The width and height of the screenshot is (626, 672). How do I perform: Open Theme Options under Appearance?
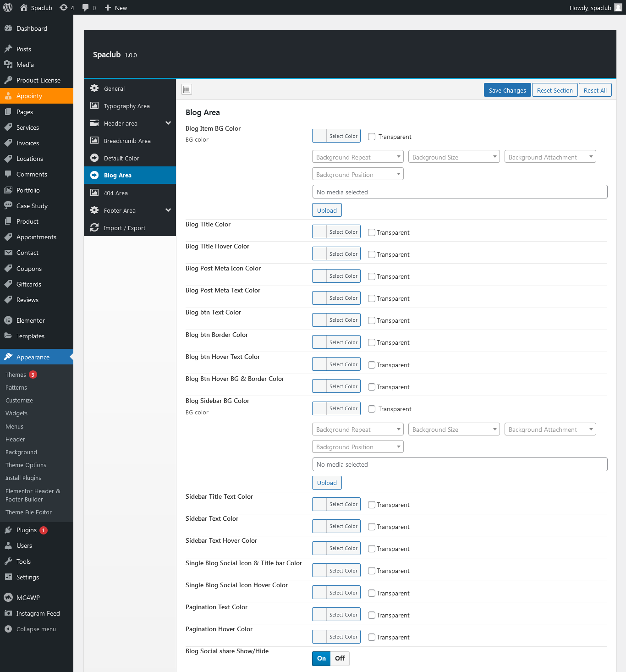coord(26,465)
